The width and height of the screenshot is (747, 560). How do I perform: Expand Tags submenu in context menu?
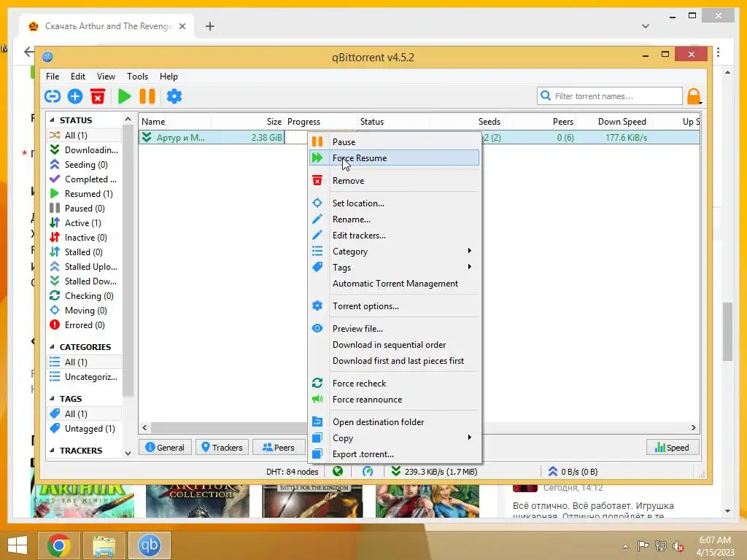coord(395,268)
